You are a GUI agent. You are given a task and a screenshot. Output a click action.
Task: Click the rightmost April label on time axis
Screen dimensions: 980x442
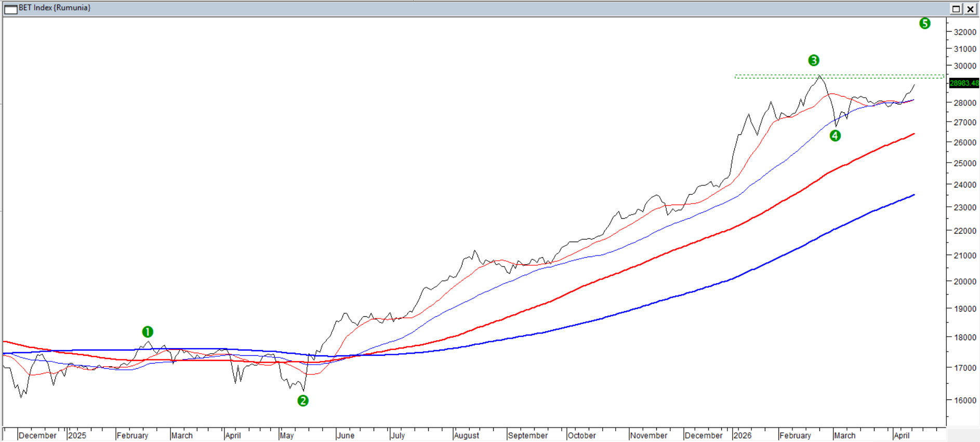pyautogui.click(x=902, y=435)
